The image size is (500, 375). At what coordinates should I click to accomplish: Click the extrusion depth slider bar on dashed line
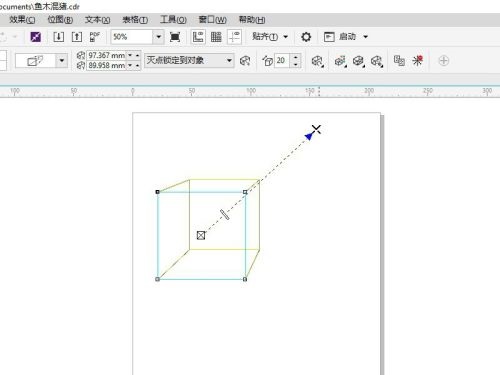[x=225, y=215]
